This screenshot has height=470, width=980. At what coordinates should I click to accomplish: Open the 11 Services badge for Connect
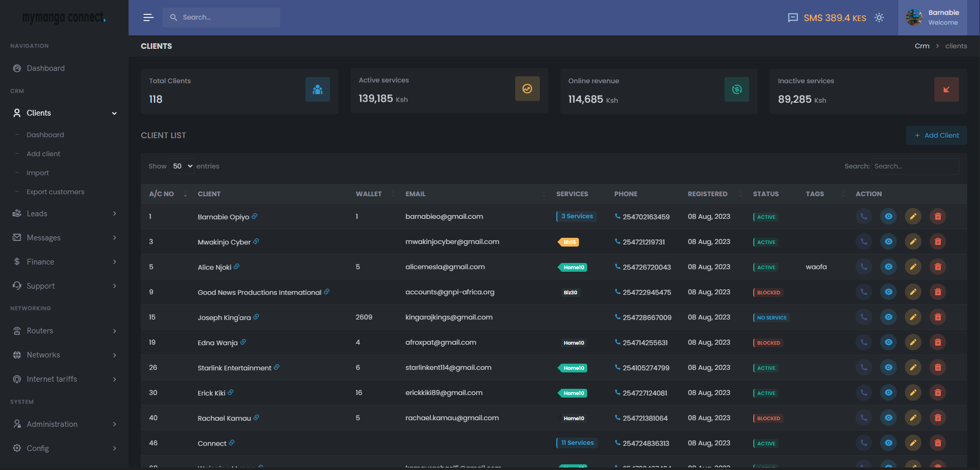577,443
